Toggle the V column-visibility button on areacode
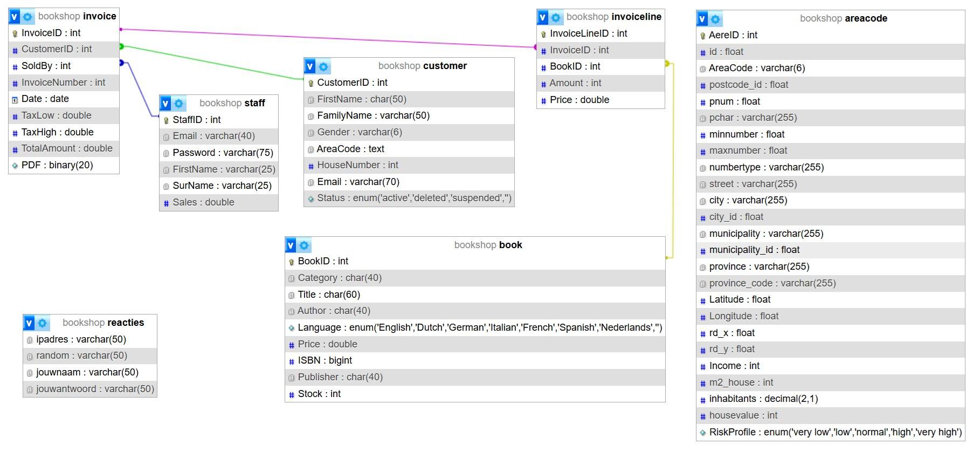Image resolution: width=980 pixels, height=451 pixels. [702, 19]
